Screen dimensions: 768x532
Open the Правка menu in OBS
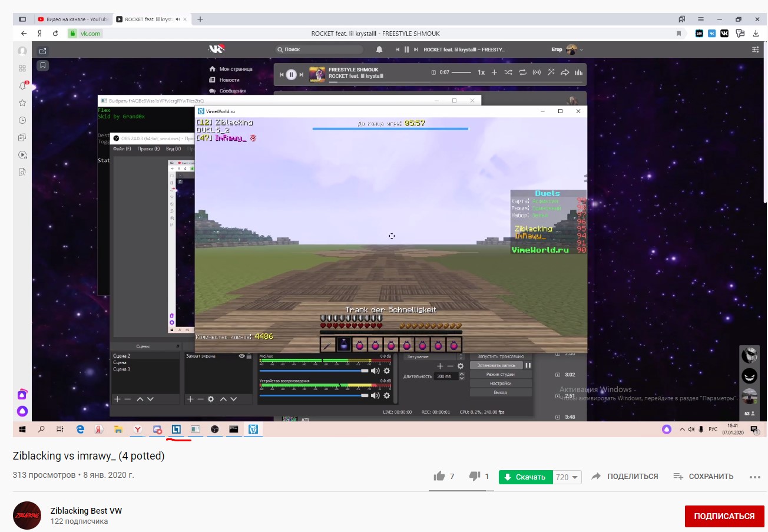[148, 148]
